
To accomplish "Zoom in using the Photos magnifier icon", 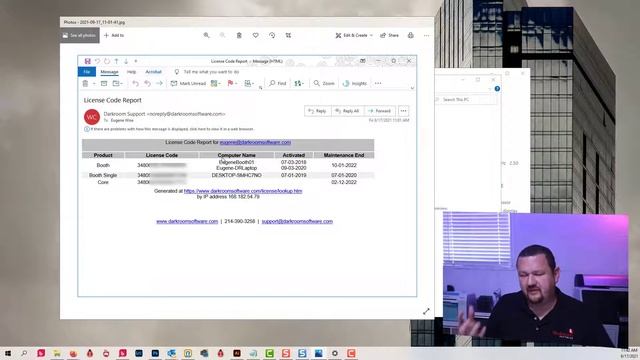I will (207, 36).
